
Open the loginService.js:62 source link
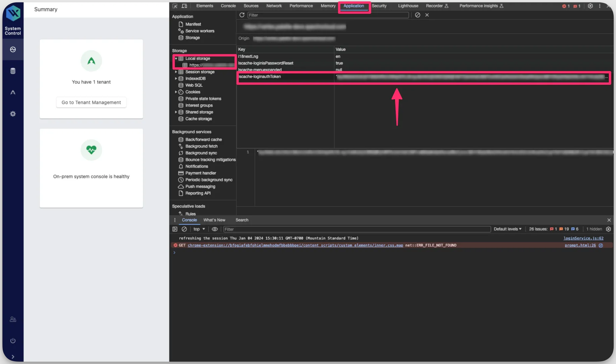(x=583, y=238)
